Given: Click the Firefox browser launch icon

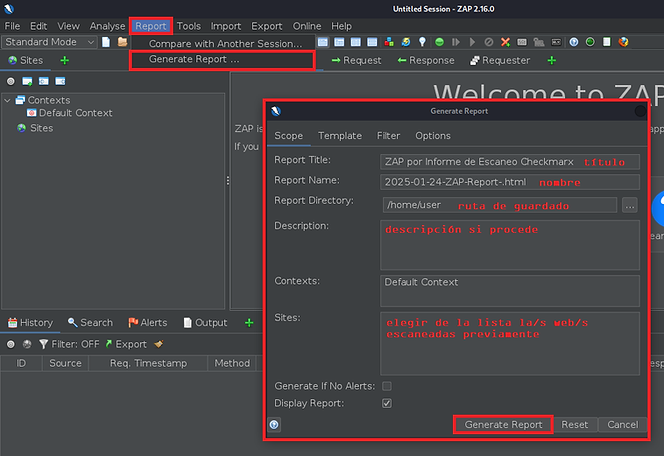Looking at the screenshot, I should [623, 42].
